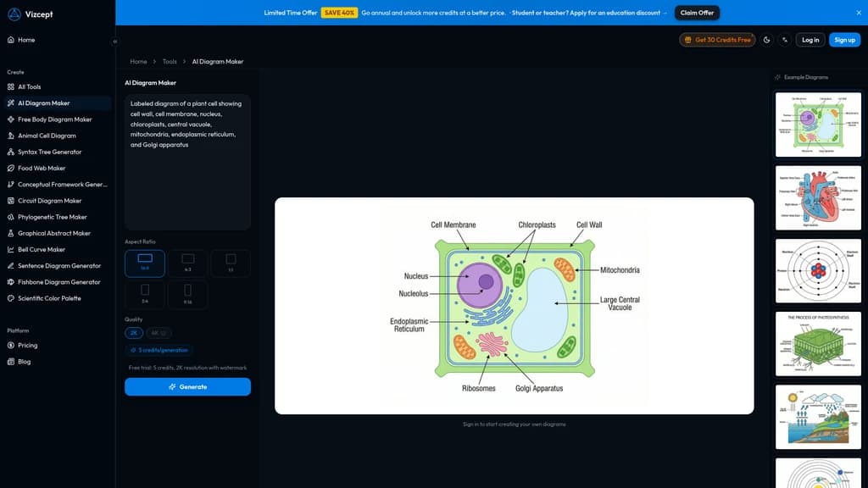Click into the diagram prompt text box
868x488 pixels.
click(187, 162)
